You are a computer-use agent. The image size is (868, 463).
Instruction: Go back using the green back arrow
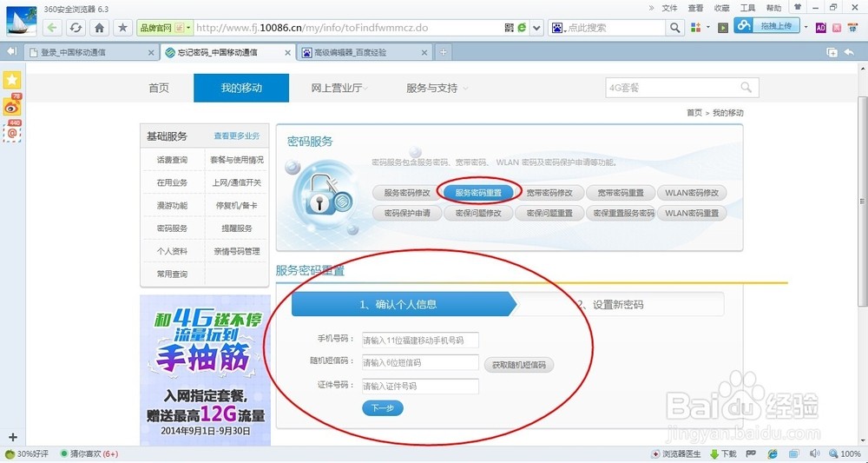tap(52, 28)
